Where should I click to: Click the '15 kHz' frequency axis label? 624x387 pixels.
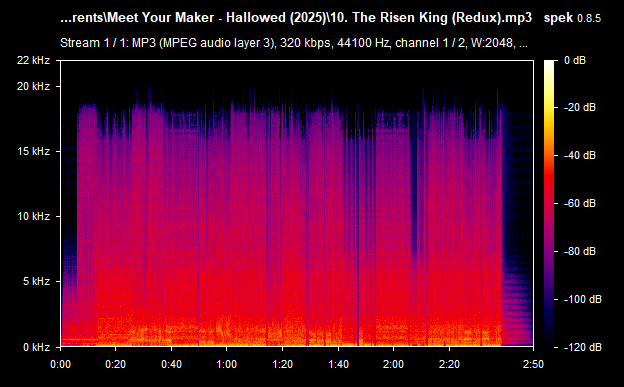coord(33,151)
